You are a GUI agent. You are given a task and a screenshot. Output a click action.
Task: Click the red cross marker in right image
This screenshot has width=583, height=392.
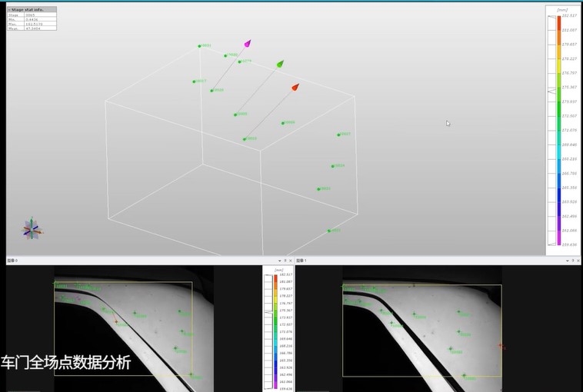click(501, 347)
